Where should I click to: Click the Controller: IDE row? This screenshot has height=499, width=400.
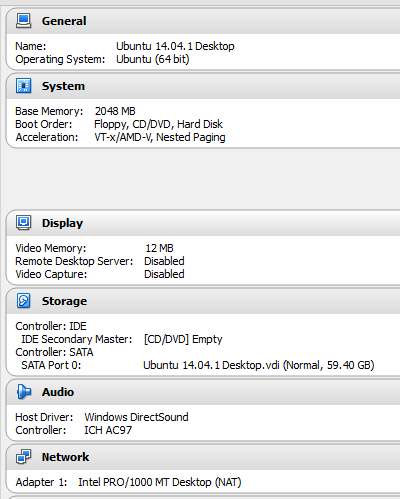[51, 326]
